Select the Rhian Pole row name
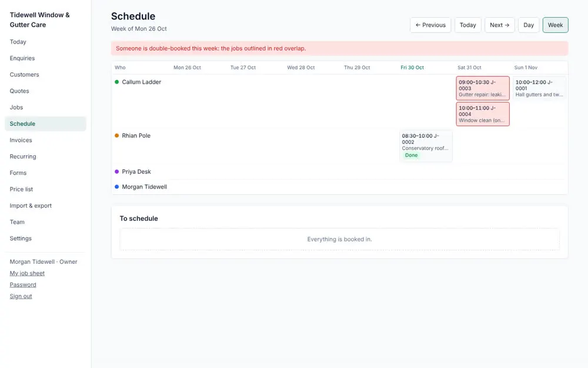Image resolution: width=588 pixels, height=368 pixels. pyautogui.click(x=136, y=135)
